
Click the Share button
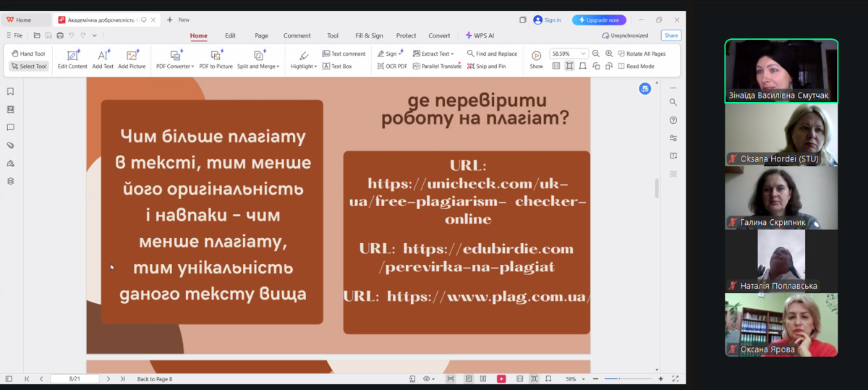671,35
